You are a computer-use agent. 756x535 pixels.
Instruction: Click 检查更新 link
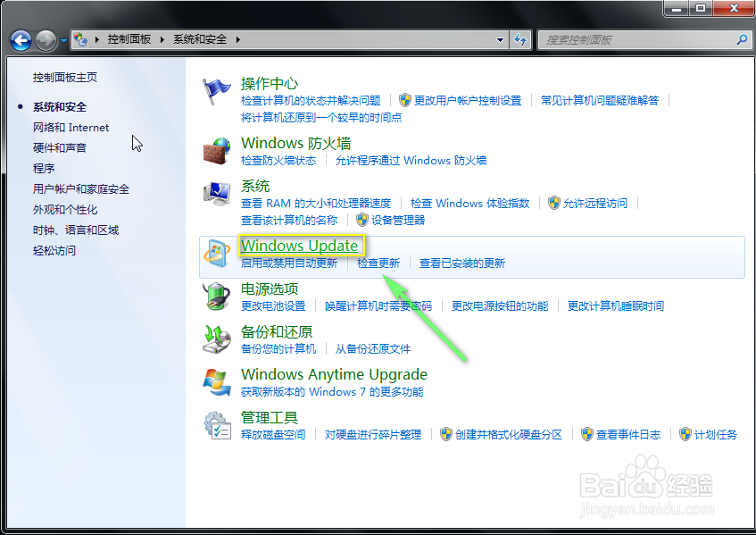(378, 263)
